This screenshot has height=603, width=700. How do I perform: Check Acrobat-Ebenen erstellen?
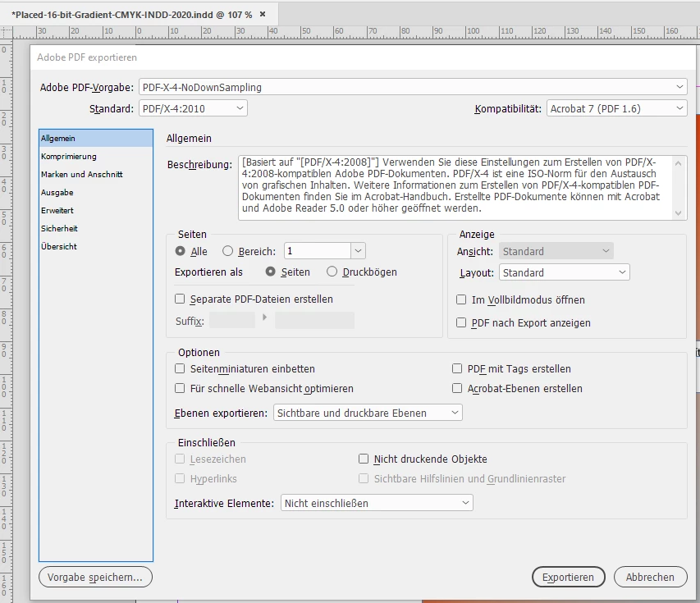coord(457,388)
